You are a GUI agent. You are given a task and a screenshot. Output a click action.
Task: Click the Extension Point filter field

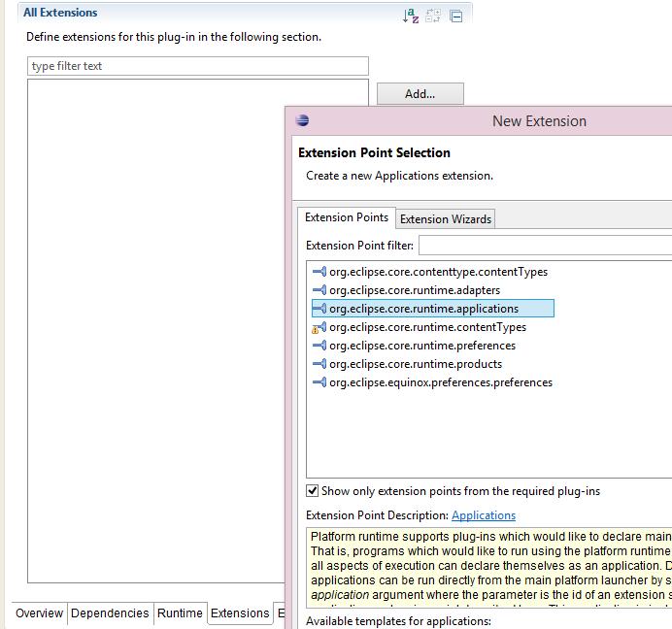[x=545, y=246]
